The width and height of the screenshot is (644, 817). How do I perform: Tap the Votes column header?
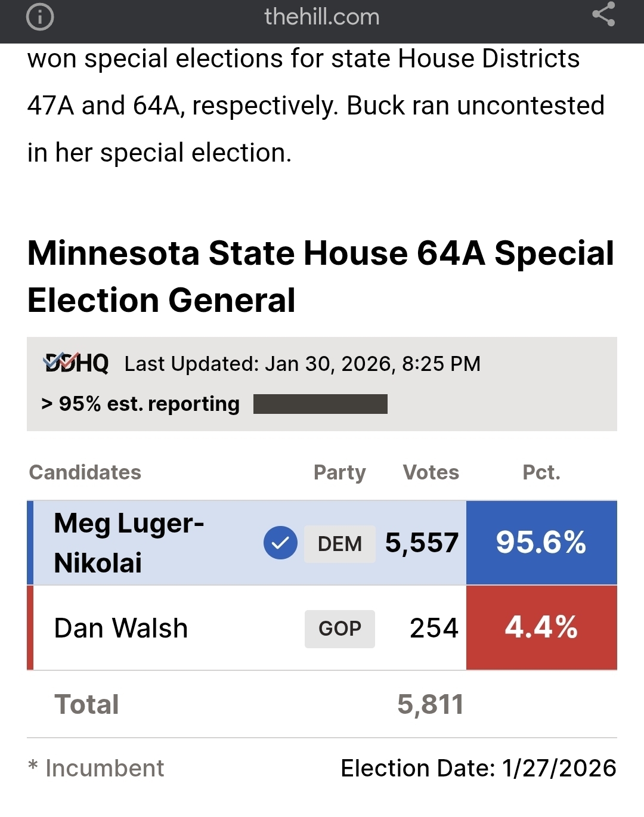tap(431, 472)
